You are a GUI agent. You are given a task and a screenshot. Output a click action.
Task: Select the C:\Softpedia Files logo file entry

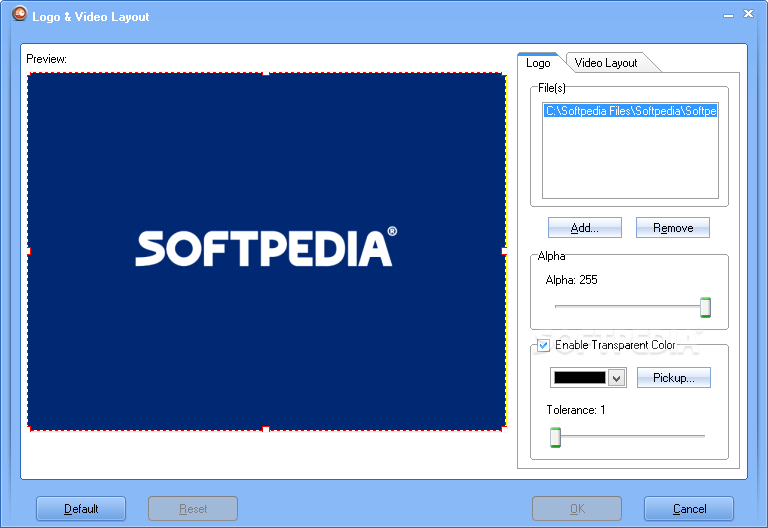(630, 111)
